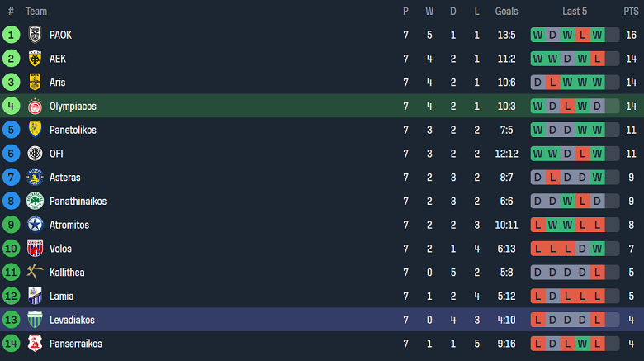Select the Aris club badge
The width and height of the screenshot is (644, 361).
point(35,83)
